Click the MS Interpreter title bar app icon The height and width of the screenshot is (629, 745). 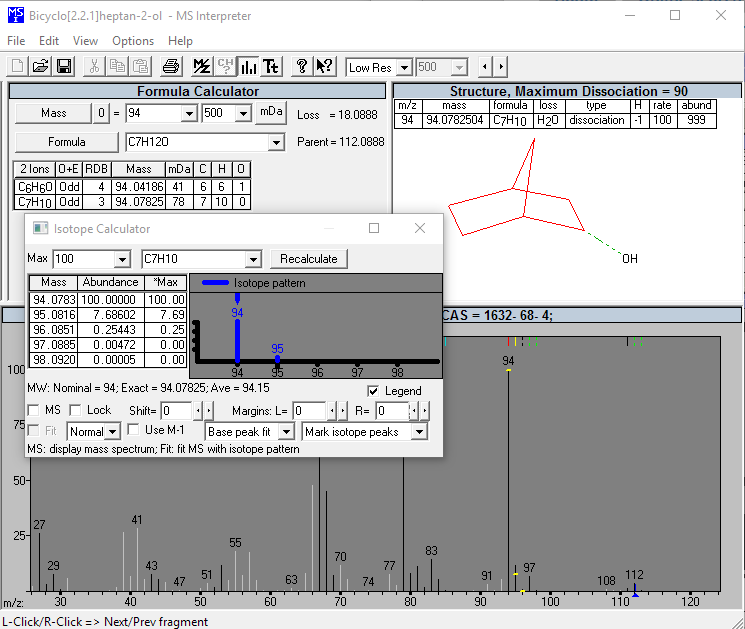16,15
